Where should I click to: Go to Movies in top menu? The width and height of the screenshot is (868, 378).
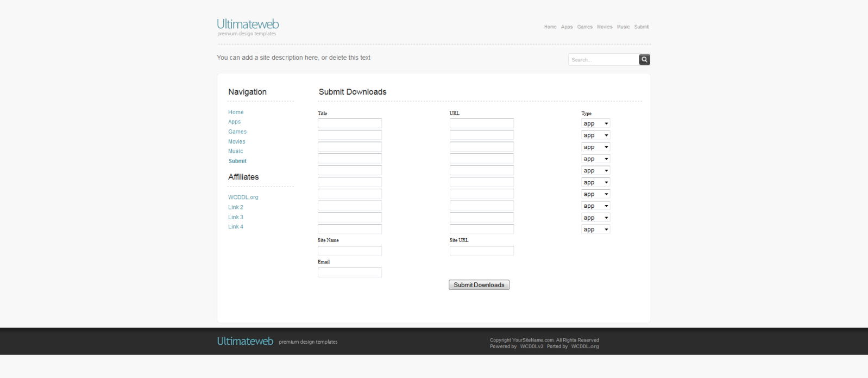tap(605, 27)
